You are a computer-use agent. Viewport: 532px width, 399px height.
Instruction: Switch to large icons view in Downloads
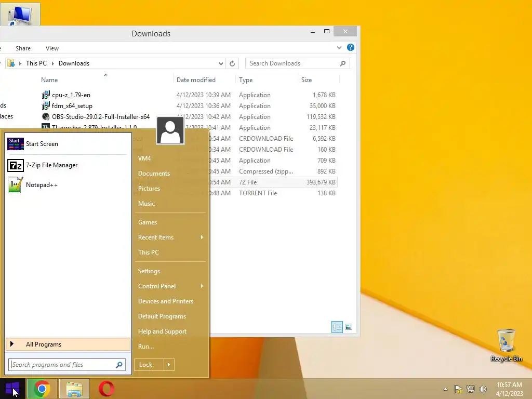[x=349, y=327]
